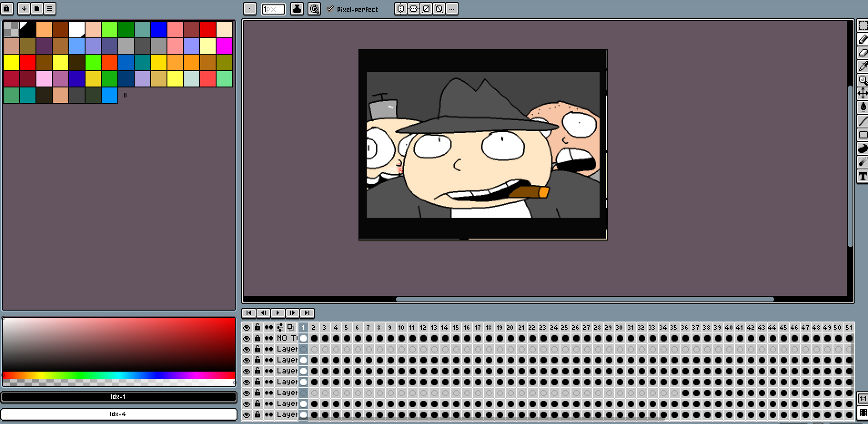
Task: Click the canvas vertical scrollbar
Action: (x=850, y=166)
